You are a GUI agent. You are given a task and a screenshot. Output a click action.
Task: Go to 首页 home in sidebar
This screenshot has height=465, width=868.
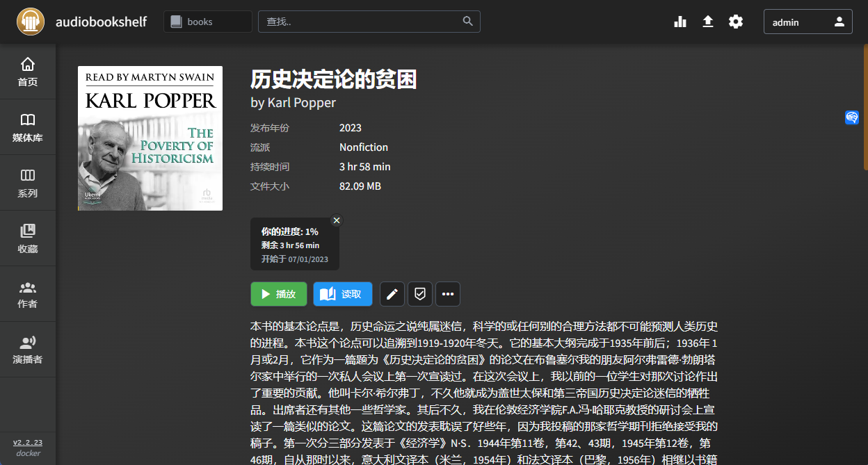click(x=28, y=72)
